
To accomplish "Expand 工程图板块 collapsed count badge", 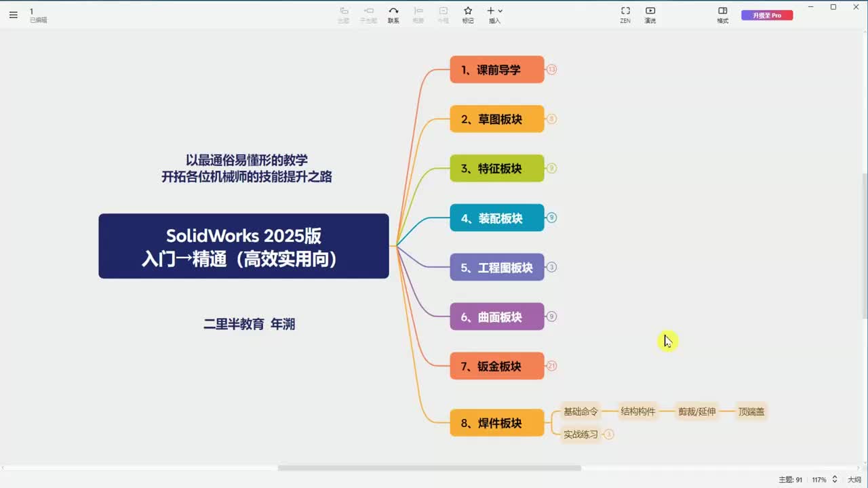I will [x=552, y=267].
